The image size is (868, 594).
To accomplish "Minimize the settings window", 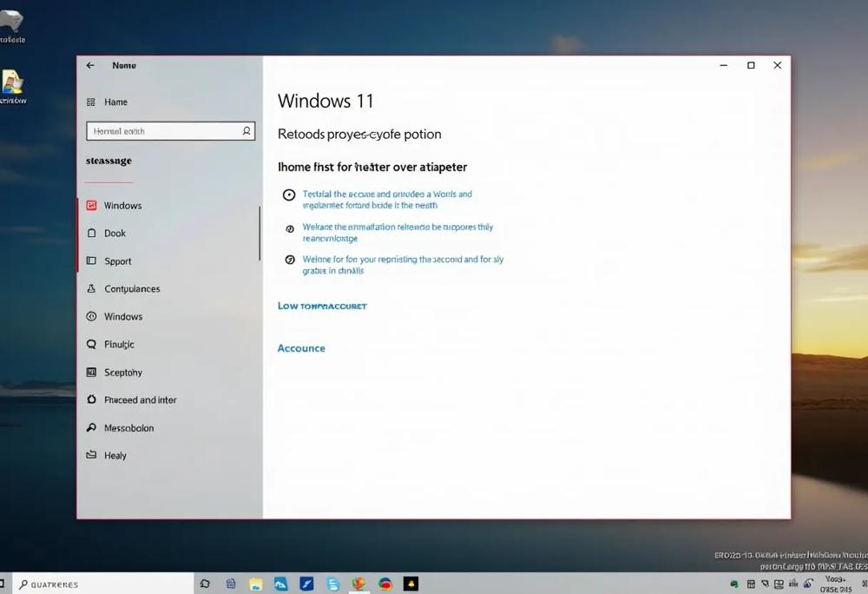I will tap(724, 65).
